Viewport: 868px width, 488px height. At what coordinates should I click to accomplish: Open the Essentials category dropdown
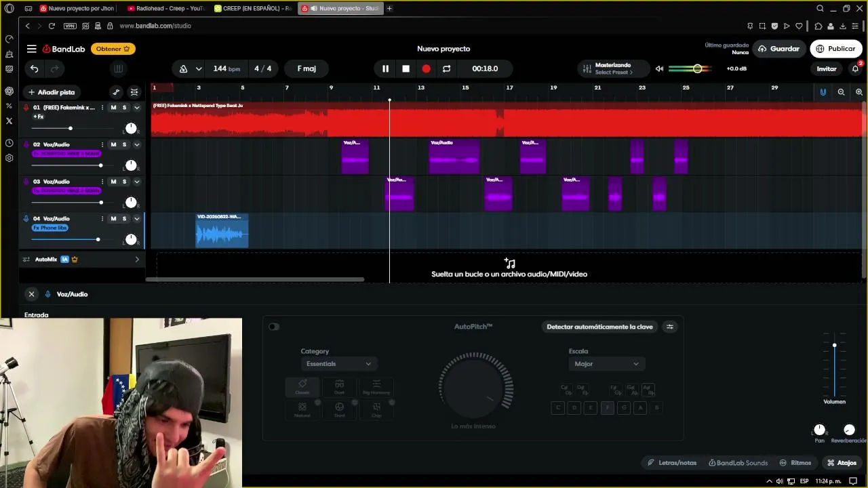click(338, 364)
